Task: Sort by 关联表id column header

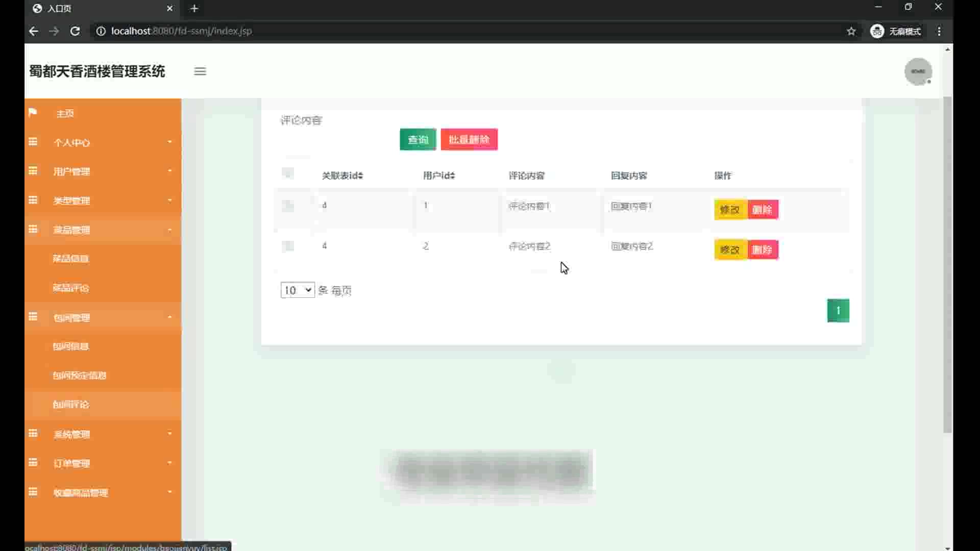Action: (342, 176)
